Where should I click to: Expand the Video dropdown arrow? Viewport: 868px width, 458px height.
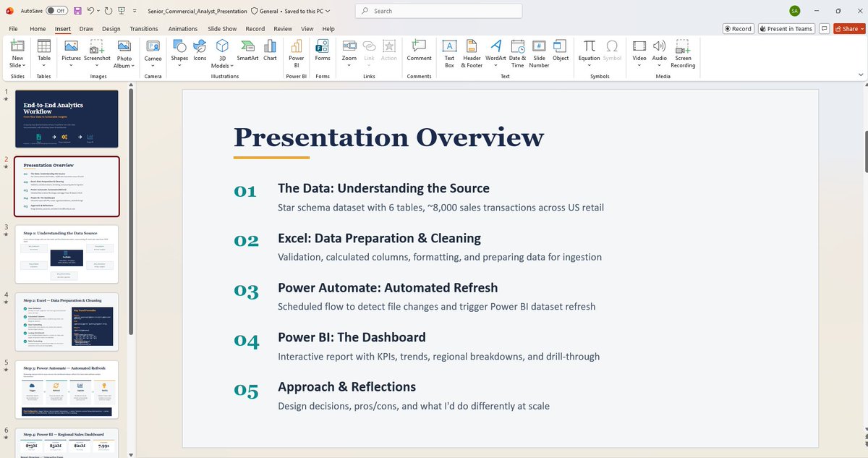639,65
